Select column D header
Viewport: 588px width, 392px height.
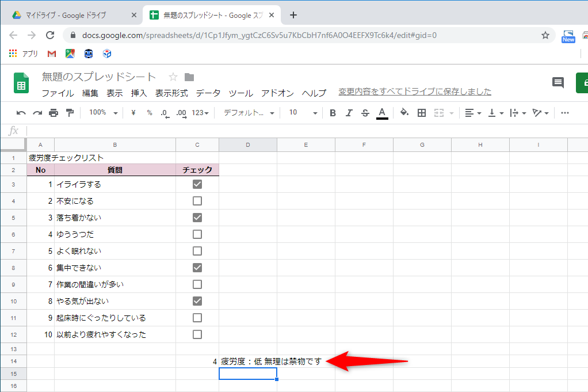point(247,144)
